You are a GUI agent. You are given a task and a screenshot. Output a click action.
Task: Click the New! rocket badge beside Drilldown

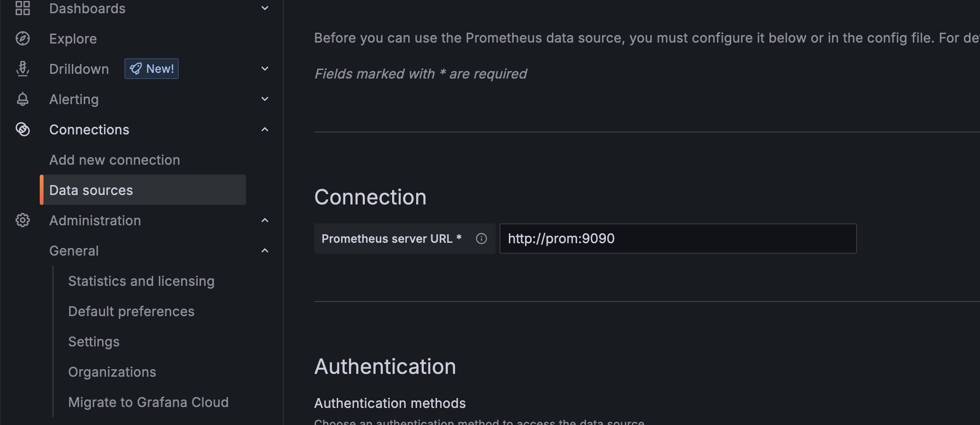[x=151, y=69]
